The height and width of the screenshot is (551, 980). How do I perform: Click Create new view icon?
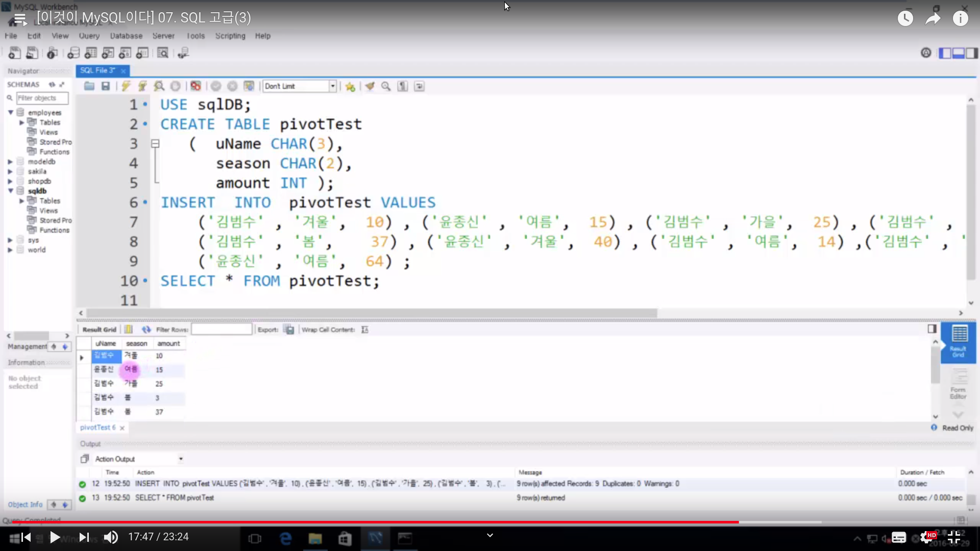108,53
